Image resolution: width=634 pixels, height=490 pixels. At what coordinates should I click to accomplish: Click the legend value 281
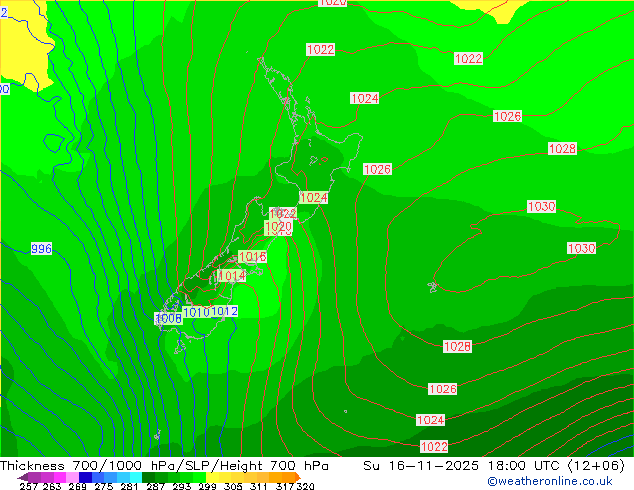[x=129, y=486]
